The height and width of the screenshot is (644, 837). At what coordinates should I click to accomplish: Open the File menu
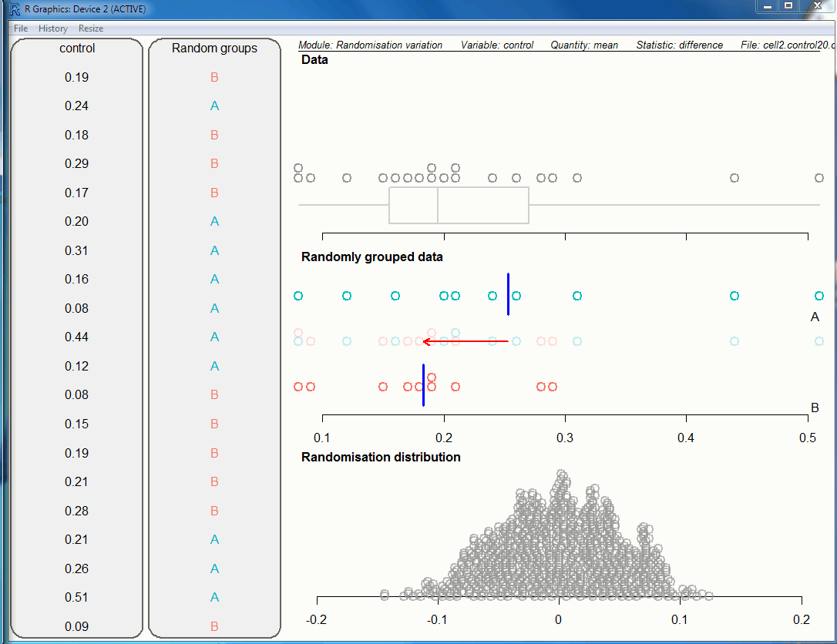[21, 29]
